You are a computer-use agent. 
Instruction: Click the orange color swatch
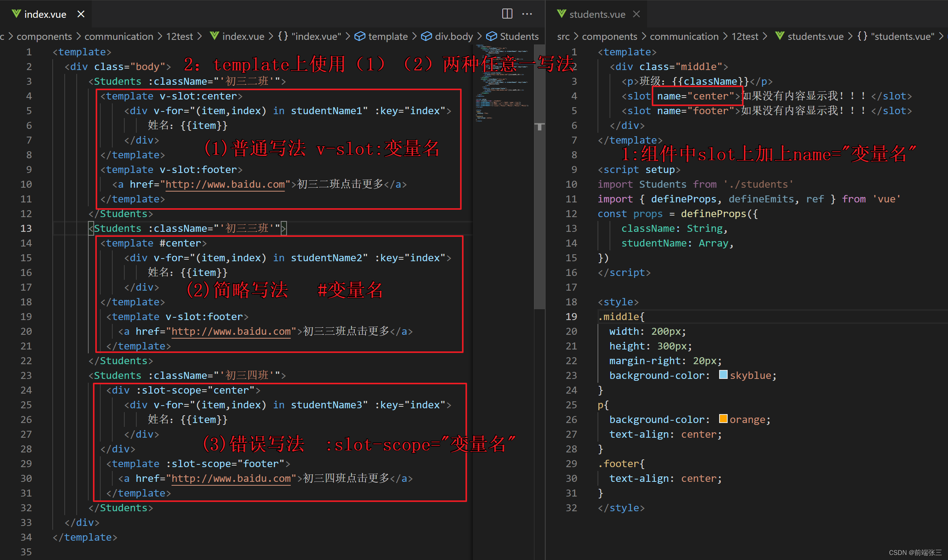click(723, 419)
